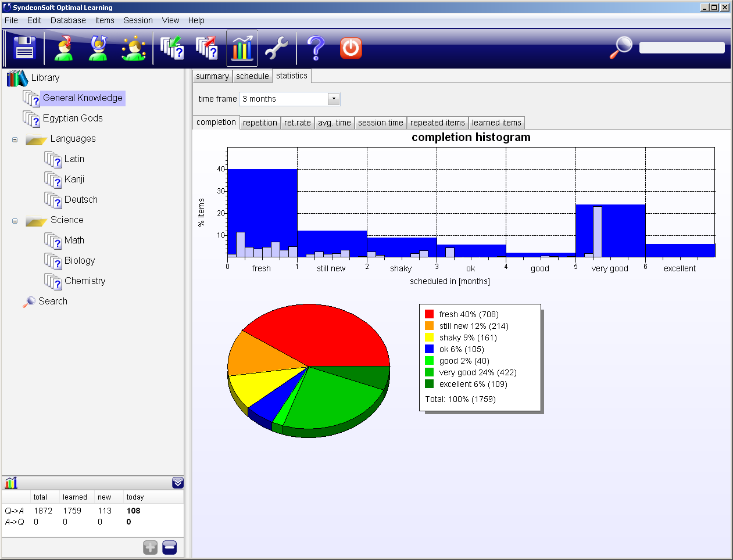Open help via the question mark icon
This screenshot has width=733, height=560.
[x=316, y=48]
